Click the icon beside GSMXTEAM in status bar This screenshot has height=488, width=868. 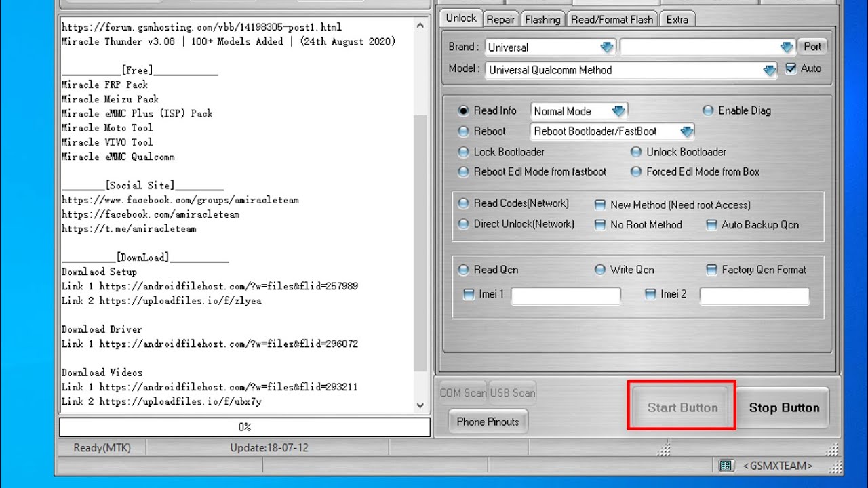[726, 466]
